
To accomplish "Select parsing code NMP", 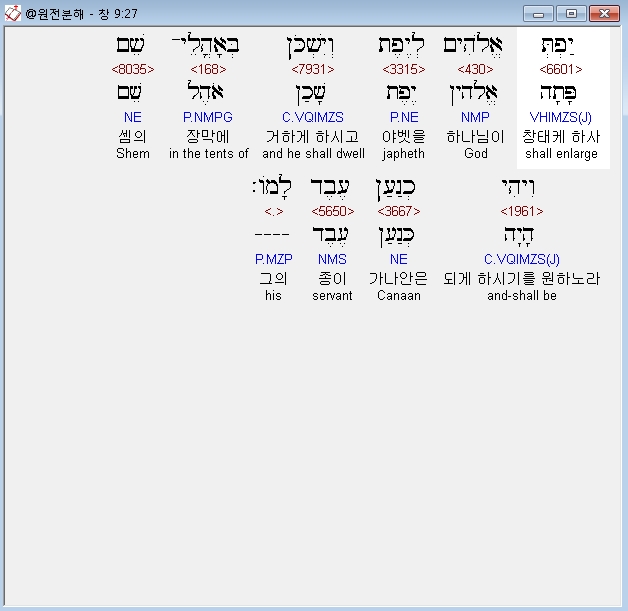I will click(x=475, y=117).
